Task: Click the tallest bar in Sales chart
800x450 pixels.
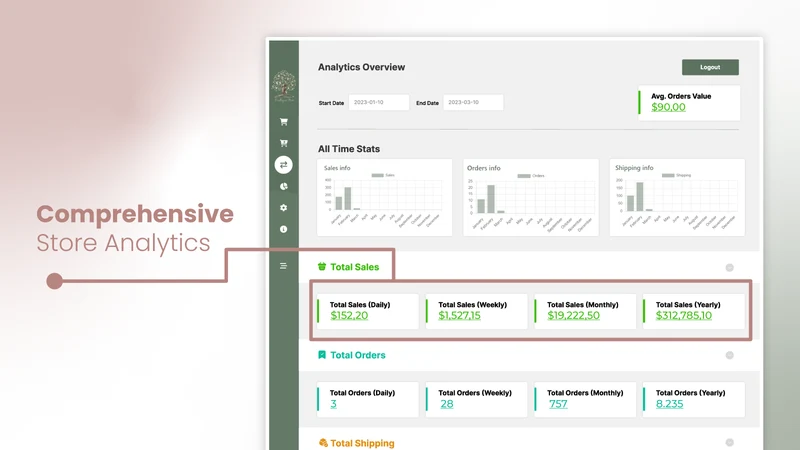Action: click(x=348, y=198)
